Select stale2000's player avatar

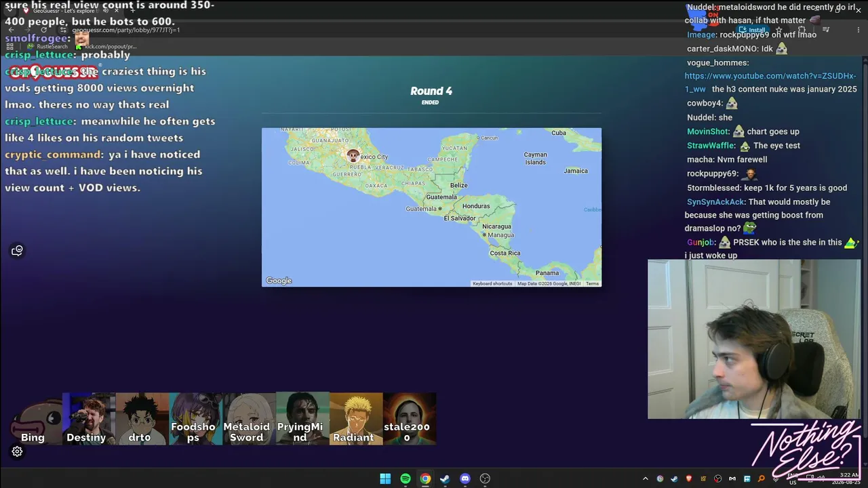[x=410, y=419]
